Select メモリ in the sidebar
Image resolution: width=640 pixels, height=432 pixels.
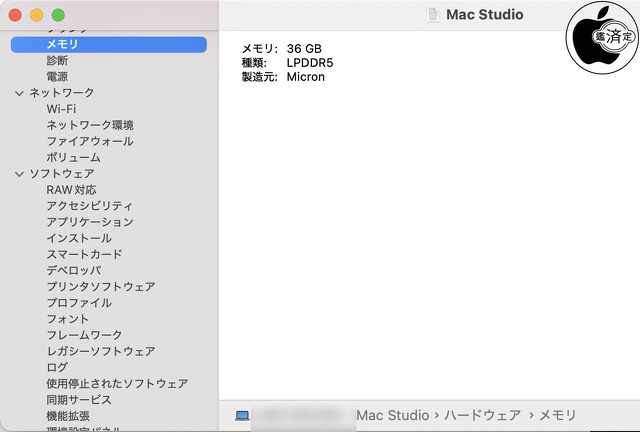coord(62,45)
